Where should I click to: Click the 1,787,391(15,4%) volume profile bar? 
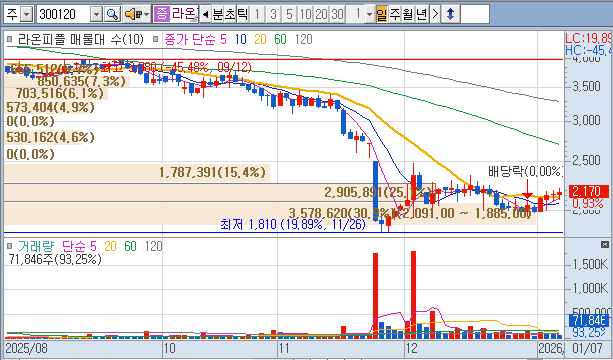tap(137, 172)
